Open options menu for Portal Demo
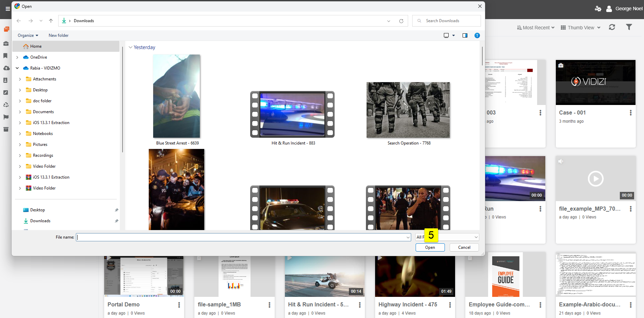This screenshot has height=318, width=644. point(179,305)
